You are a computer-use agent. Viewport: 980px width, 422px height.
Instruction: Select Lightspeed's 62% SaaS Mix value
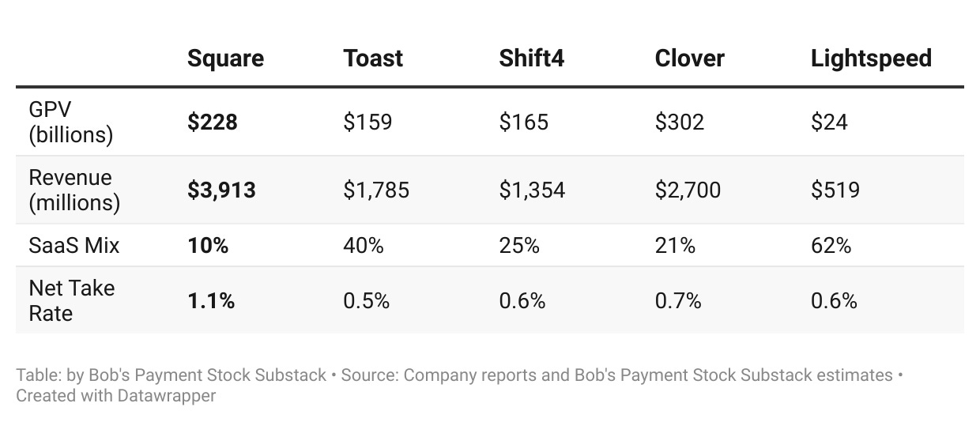click(x=831, y=246)
